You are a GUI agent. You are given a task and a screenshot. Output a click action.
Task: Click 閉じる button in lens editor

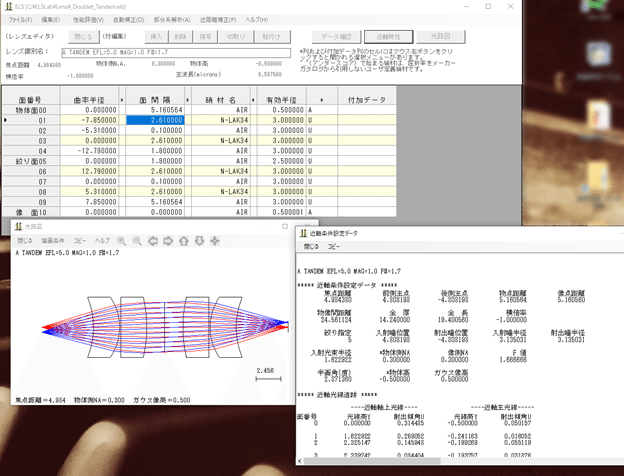tap(83, 37)
